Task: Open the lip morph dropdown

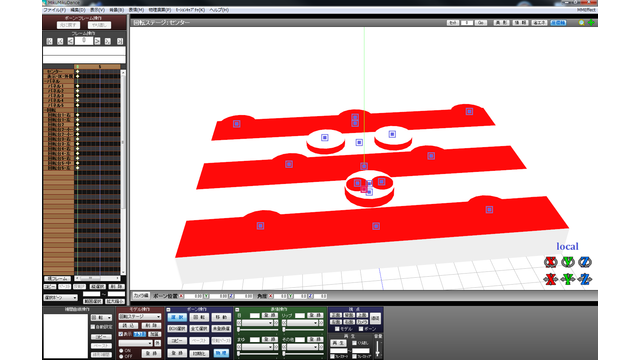Action: pos(302,322)
